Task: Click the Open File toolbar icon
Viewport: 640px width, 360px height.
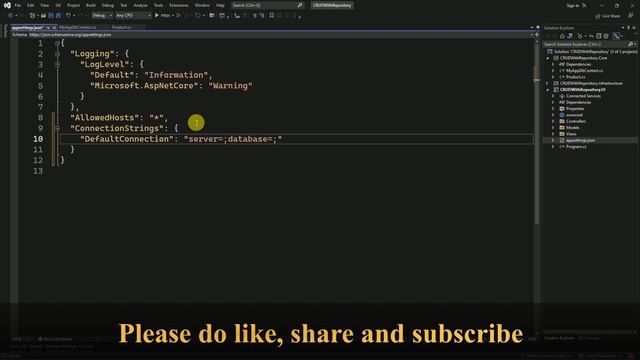Action: [x=43, y=16]
